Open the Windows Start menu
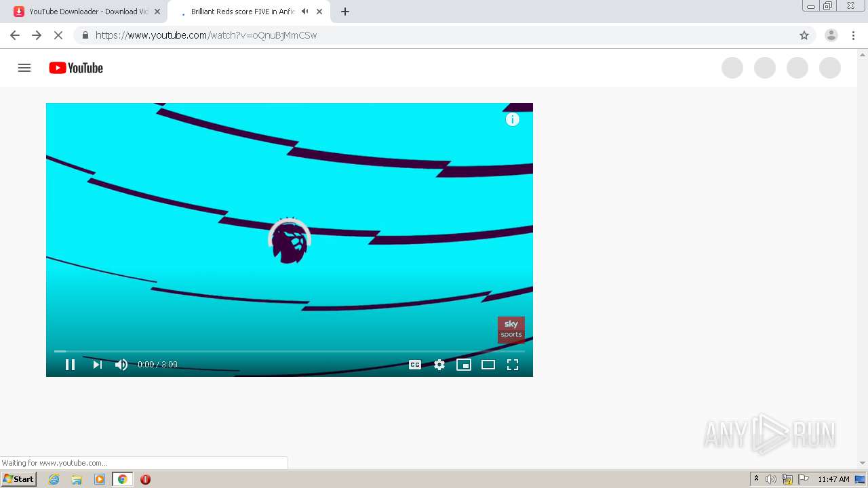The image size is (868, 488). (19, 479)
